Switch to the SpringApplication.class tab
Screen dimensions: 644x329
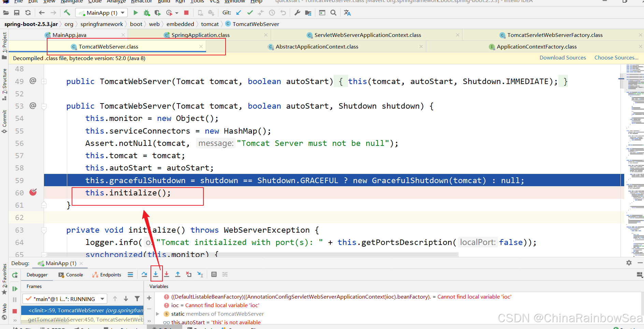pos(200,35)
